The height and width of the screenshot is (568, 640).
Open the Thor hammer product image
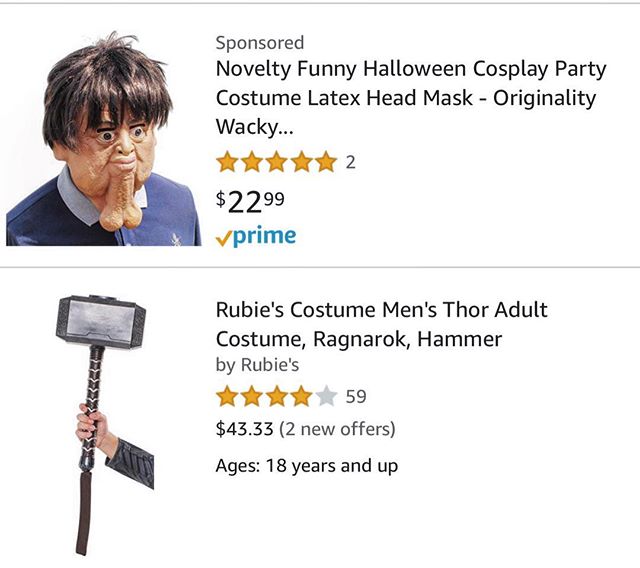100,420
